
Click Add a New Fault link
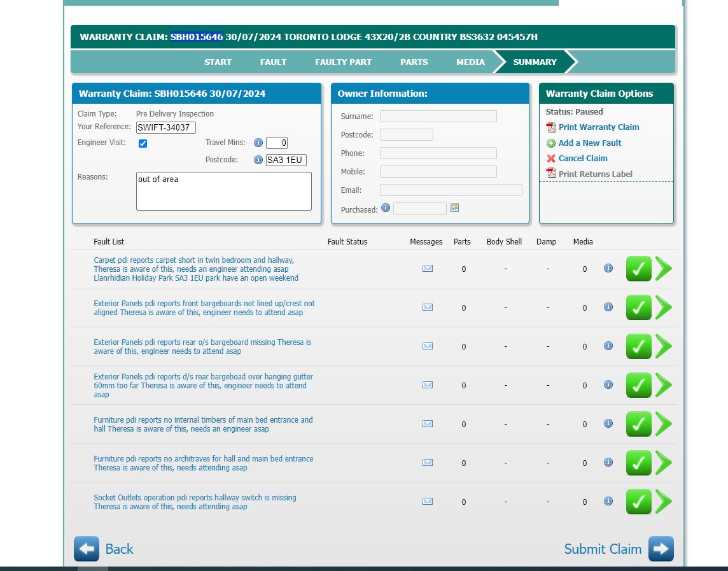coord(589,143)
